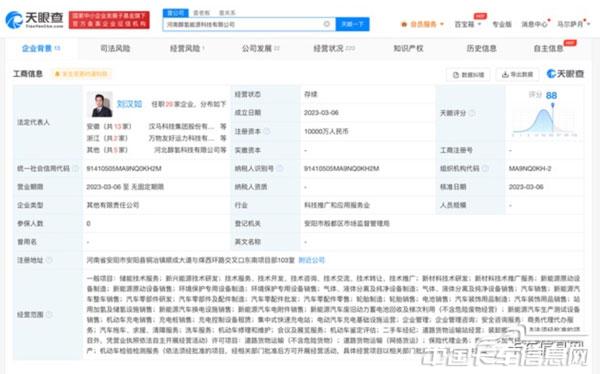Click the 导出数据 export button
The image size is (600, 374).
(x=517, y=74)
